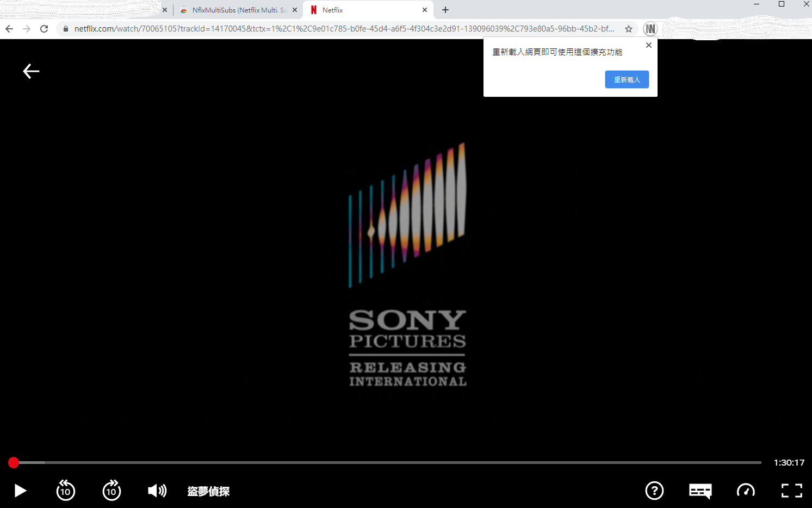Close the Netflix tab
The width and height of the screenshot is (812, 508).
(x=425, y=10)
